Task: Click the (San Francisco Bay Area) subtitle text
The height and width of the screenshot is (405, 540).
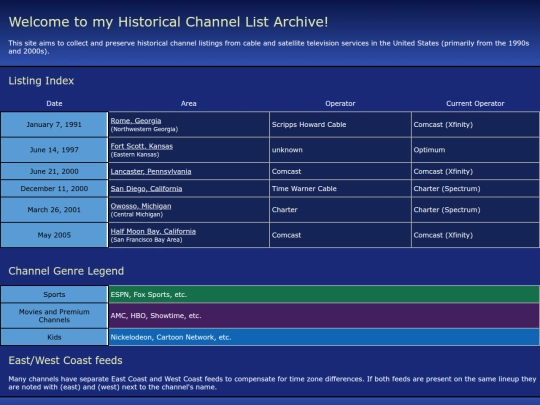Action: (146, 240)
